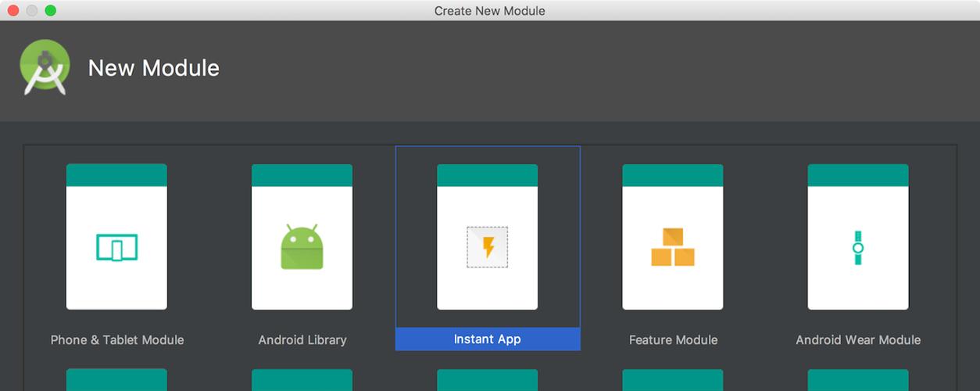This screenshot has width=980, height=391.
Task: Choose the Android Library robot icon
Action: click(302, 247)
